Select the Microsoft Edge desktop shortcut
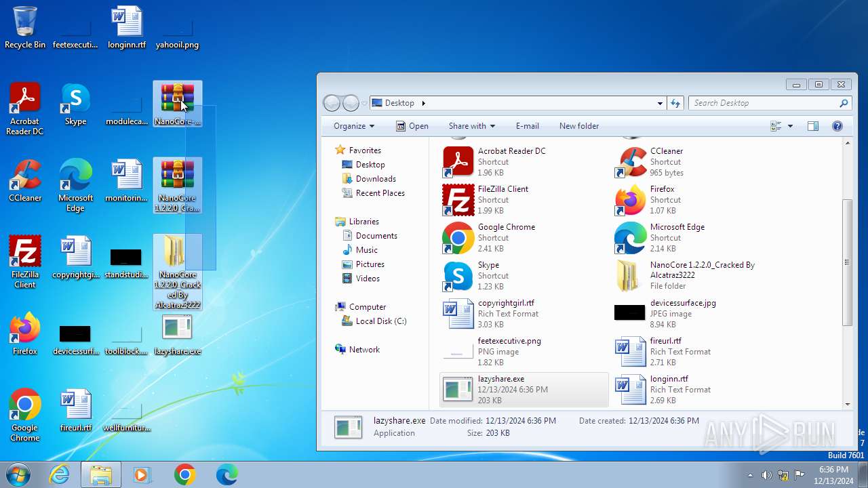Screen dimensions: 868x488 click(75, 186)
